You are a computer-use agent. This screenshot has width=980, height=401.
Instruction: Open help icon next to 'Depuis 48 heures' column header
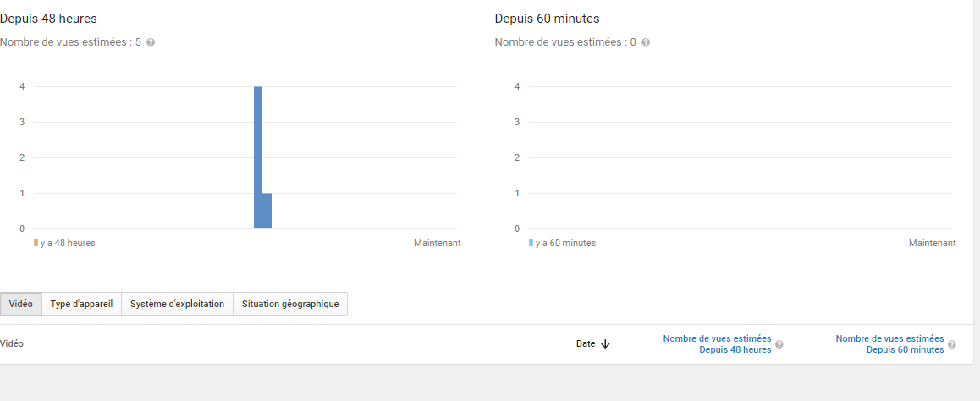779,344
